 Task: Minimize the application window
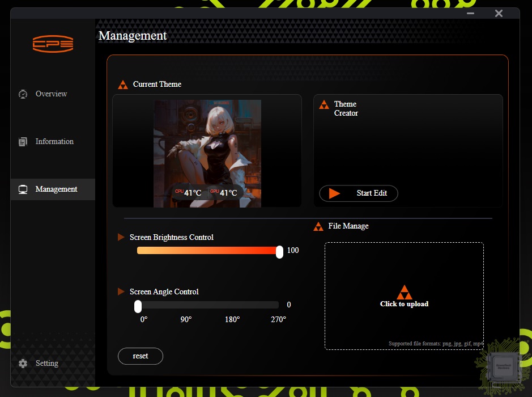tap(471, 14)
